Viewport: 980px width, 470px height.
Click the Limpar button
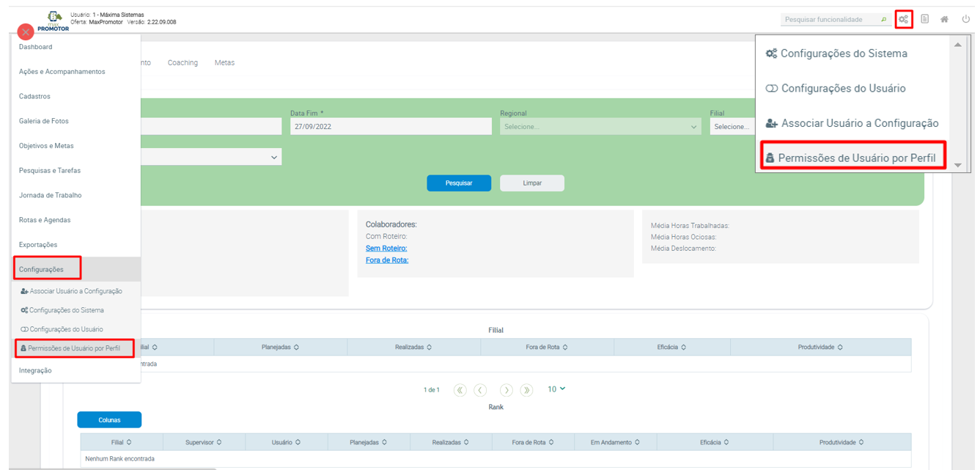tap(532, 183)
